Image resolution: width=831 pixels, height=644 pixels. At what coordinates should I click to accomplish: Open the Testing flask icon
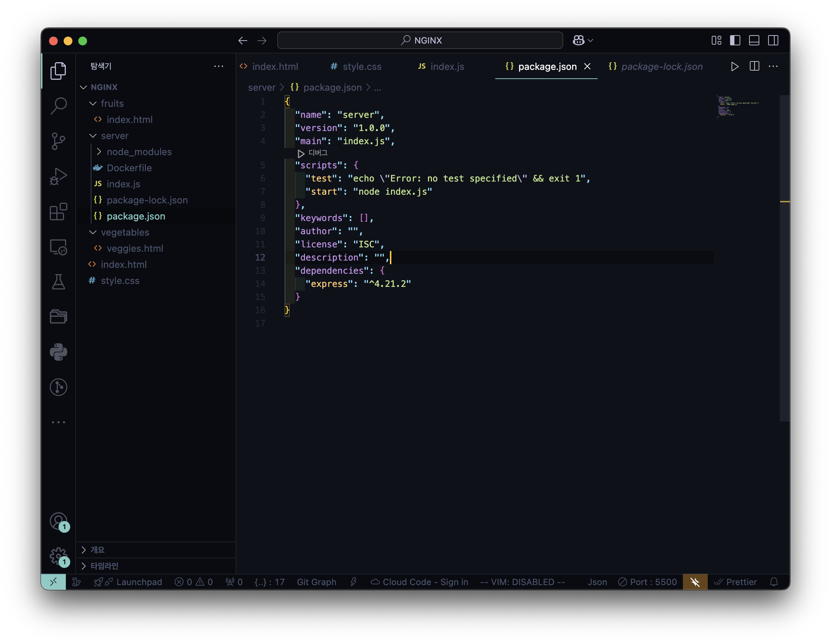click(x=58, y=282)
